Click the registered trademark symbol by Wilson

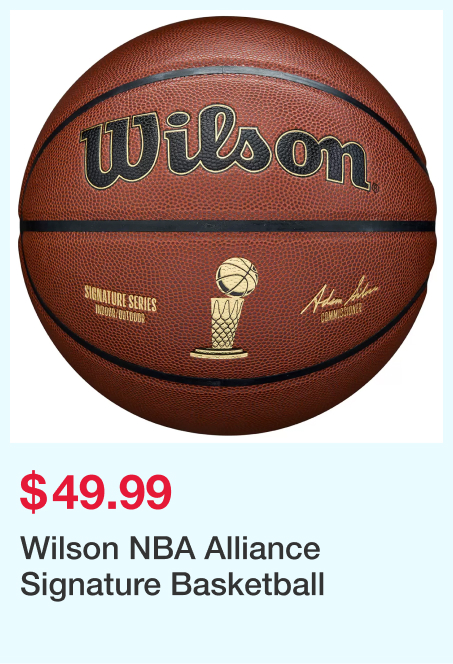coord(375,189)
